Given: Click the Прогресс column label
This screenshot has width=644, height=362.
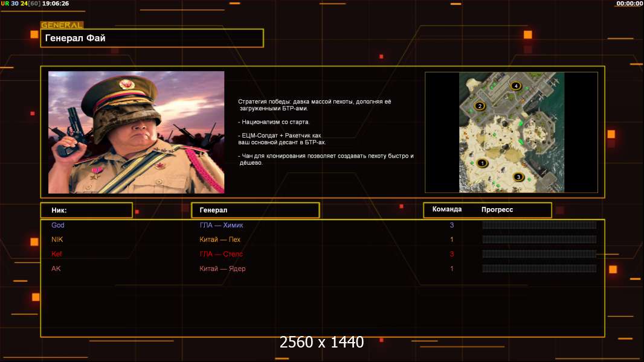Looking at the screenshot, I should 497,210.
